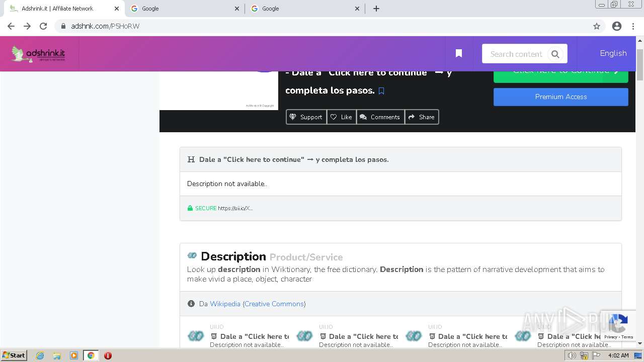This screenshot has width=644, height=362.
Task: Click the lock icon in address bar
Action: tap(63, 26)
